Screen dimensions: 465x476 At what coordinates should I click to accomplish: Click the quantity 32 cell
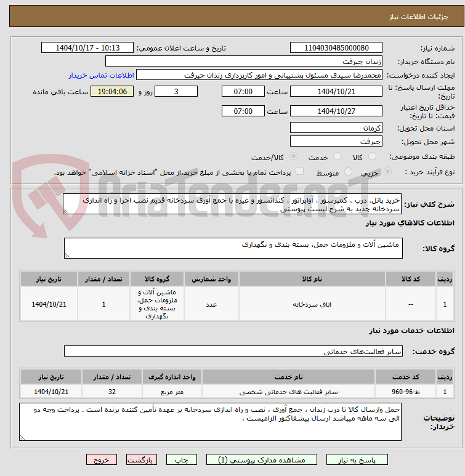pyautogui.click(x=111, y=392)
